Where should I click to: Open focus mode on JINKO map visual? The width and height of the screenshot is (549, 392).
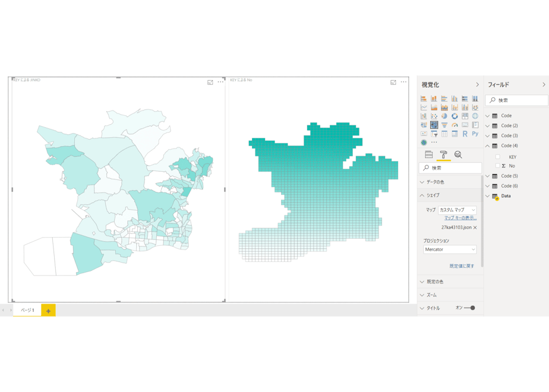click(x=210, y=82)
